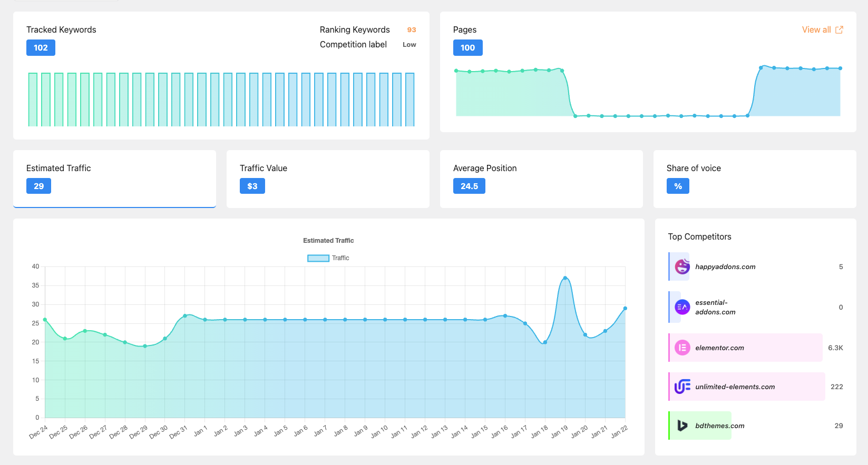Click the essential-addons.com logo icon
Viewport: 868px width, 465px height.
tap(682, 307)
